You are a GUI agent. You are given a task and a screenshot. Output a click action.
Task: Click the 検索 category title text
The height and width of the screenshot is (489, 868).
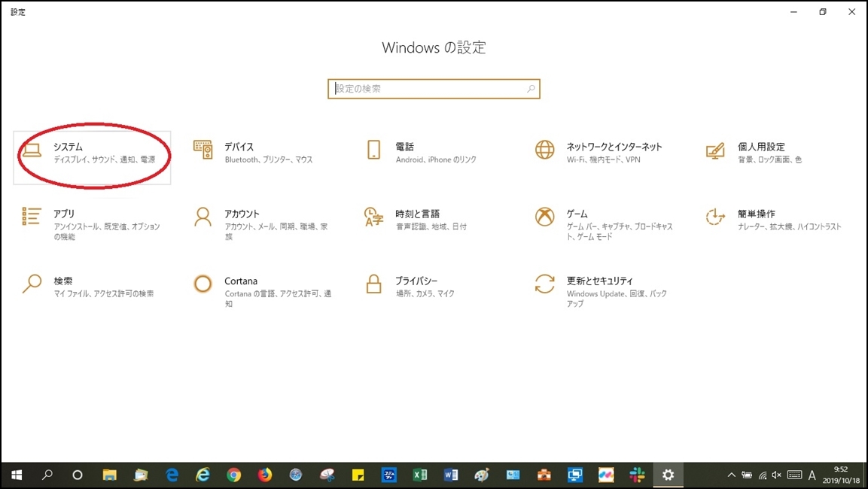coord(63,281)
